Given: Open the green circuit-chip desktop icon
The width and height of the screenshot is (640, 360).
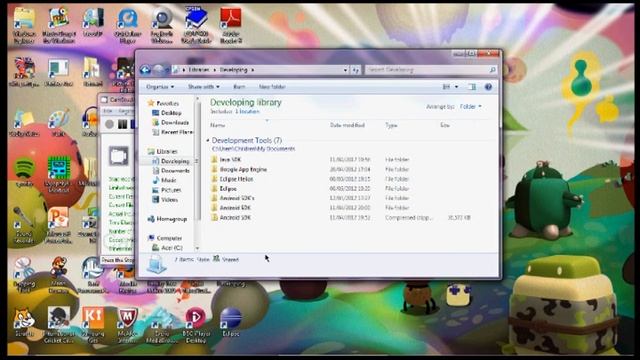Looking at the screenshot, I should tap(59, 173).
